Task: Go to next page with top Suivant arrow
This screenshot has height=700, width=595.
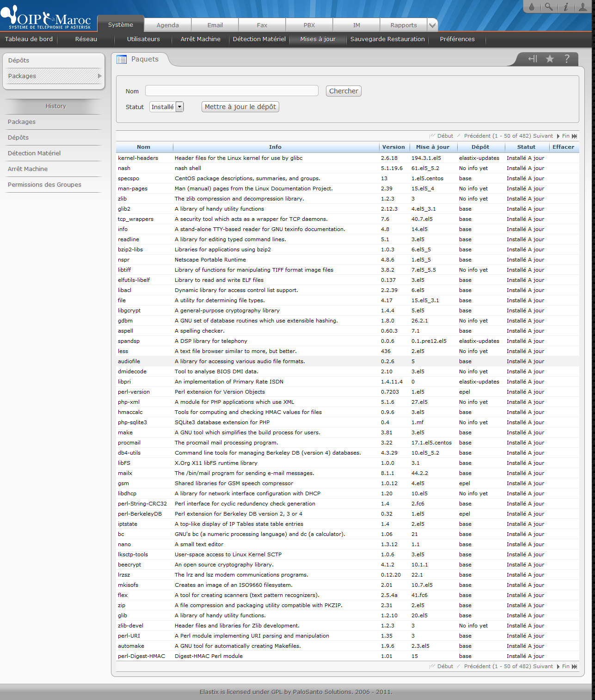Action: pos(558,136)
